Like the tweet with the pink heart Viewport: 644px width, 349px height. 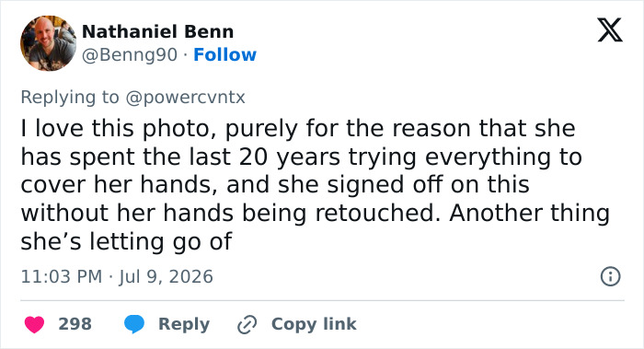coord(34,324)
